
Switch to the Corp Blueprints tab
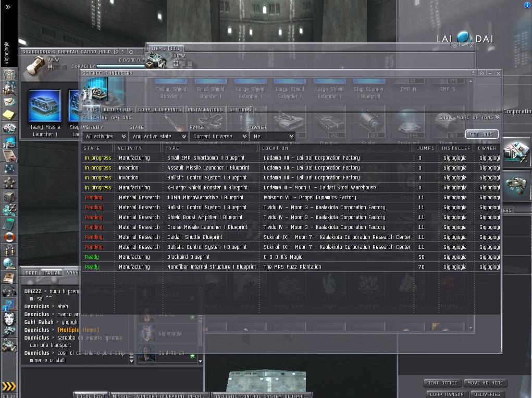coord(159,110)
